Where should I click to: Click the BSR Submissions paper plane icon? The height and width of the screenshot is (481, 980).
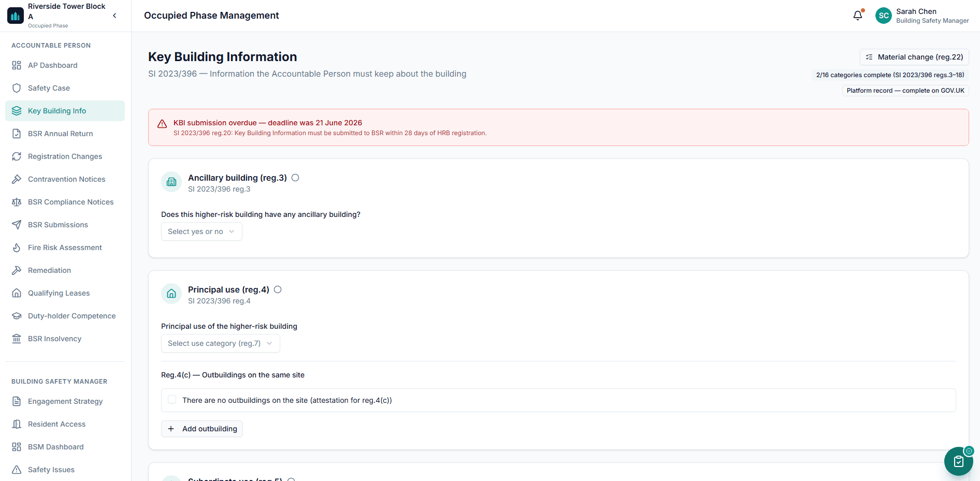pos(17,225)
